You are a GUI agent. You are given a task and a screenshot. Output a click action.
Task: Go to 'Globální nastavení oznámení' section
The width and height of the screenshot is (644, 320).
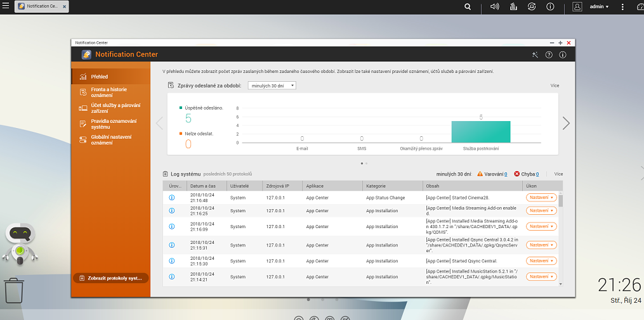[x=110, y=139]
